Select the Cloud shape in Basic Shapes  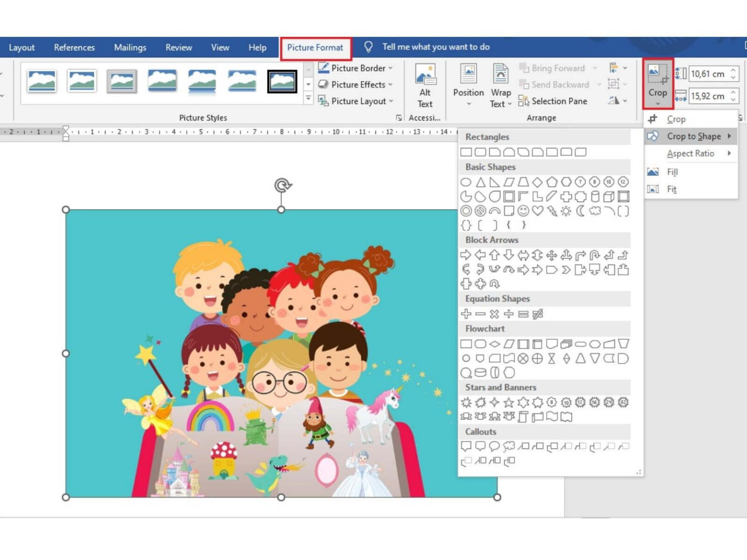[x=595, y=211]
